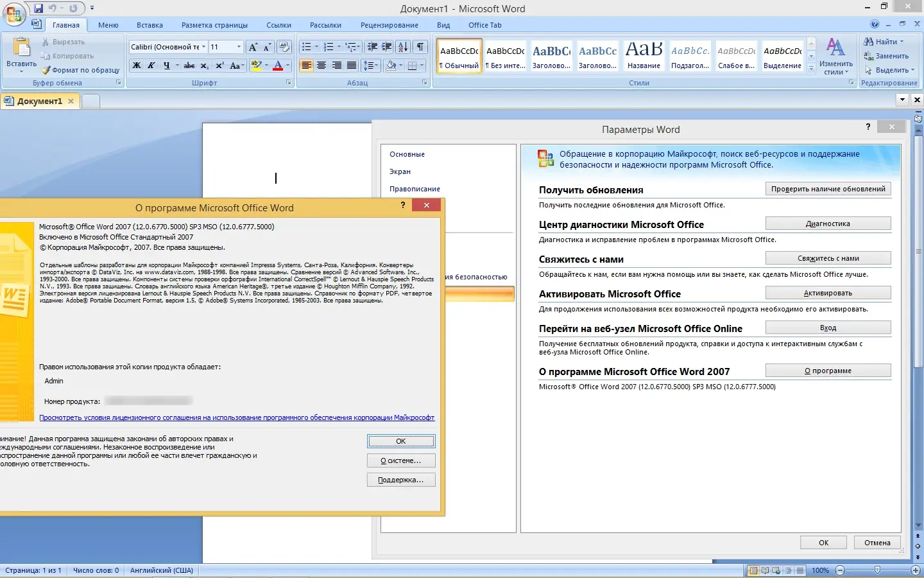Increase font size with Grow Font icon
Viewport: 924px width, 578px height.
[253, 47]
